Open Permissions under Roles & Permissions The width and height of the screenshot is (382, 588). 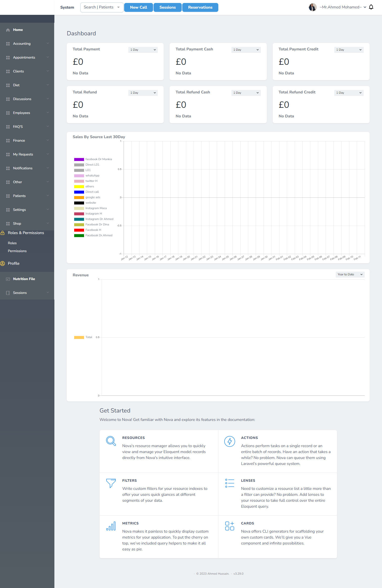click(x=17, y=251)
